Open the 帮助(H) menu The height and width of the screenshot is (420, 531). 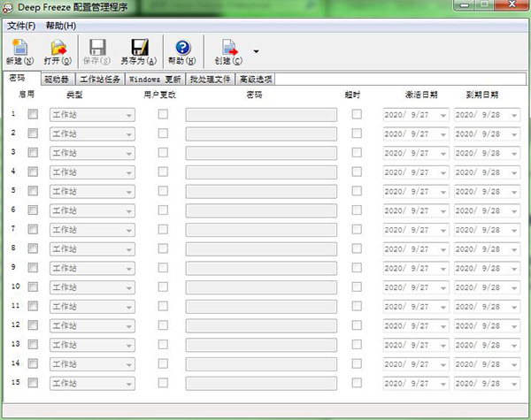coord(61,26)
